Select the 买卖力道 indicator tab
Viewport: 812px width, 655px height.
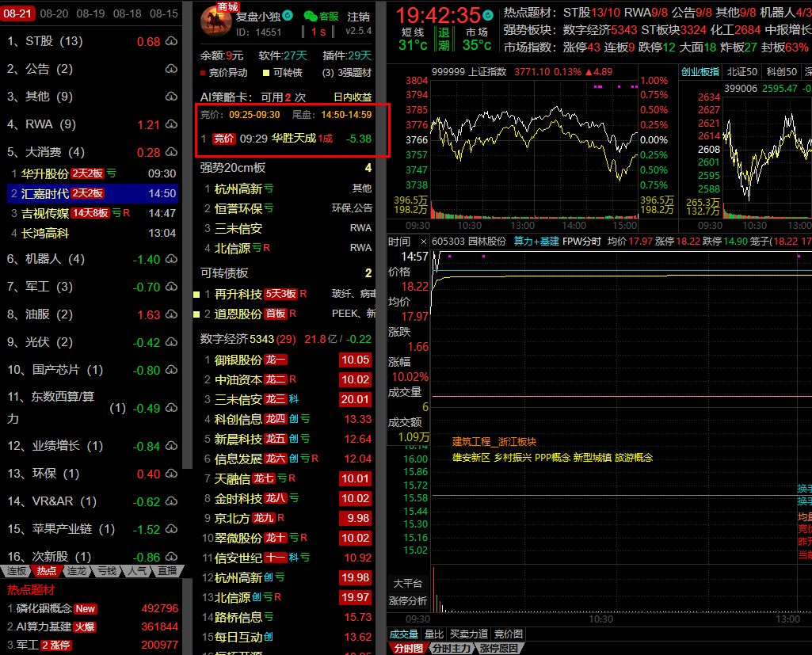(469, 634)
